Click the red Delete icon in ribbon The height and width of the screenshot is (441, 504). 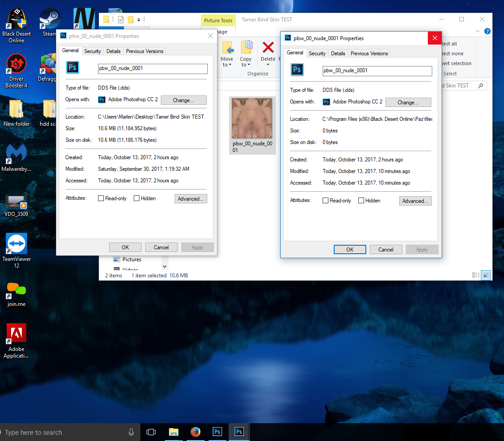click(x=268, y=48)
